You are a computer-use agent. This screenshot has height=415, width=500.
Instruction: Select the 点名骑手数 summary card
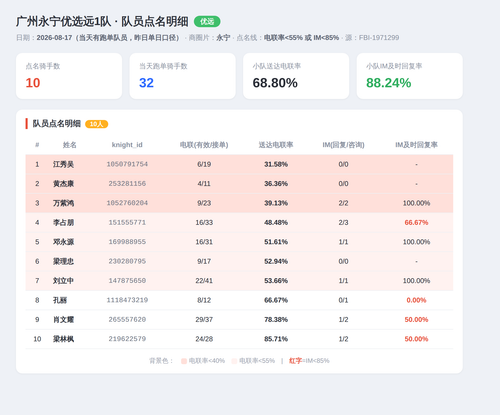tap(69, 76)
